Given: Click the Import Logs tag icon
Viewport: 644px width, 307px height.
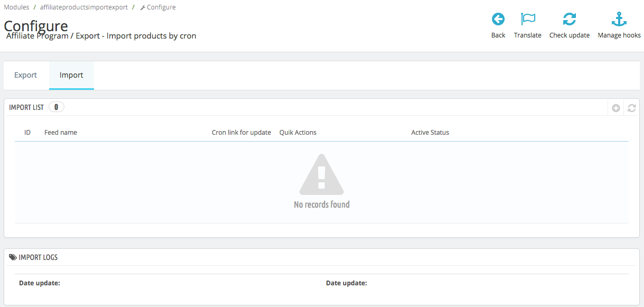Looking at the screenshot, I should tap(13, 257).
